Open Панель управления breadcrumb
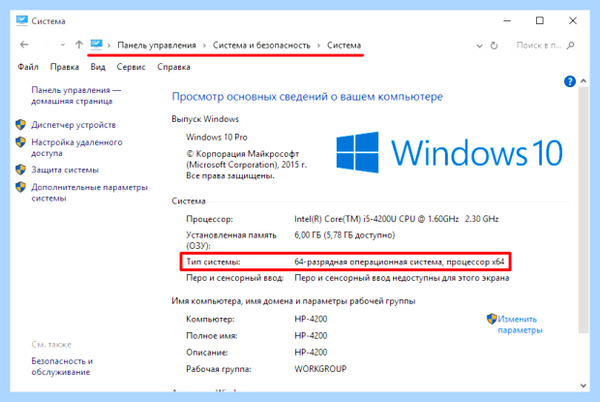 157,45
